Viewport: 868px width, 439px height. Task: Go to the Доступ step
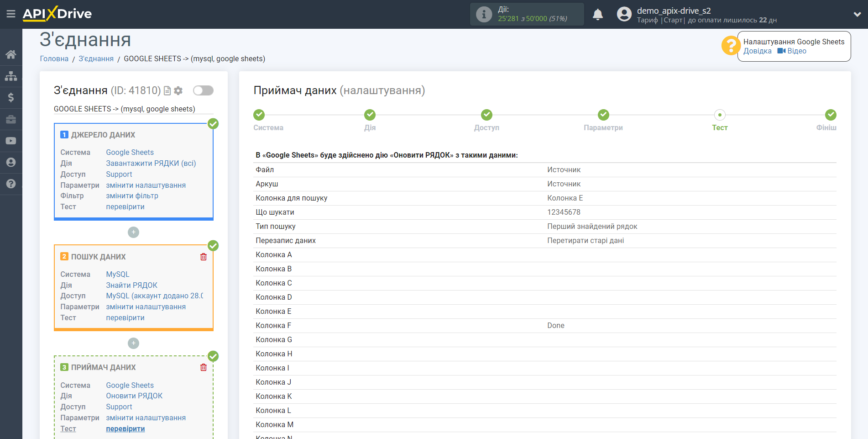[486, 128]
